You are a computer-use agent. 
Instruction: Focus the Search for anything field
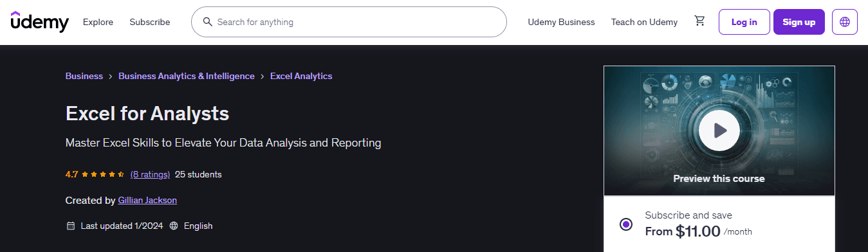coord(349,22)
